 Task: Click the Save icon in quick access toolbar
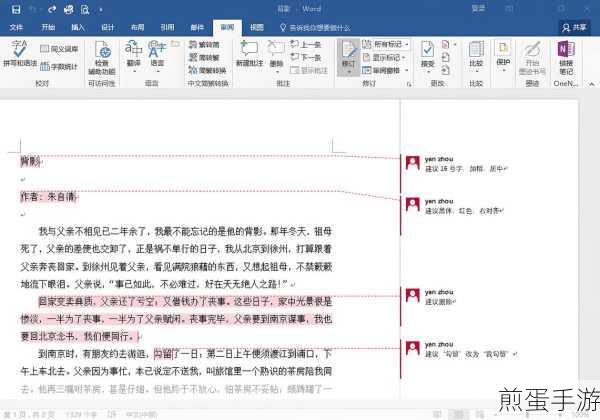(x=16, y=9)
